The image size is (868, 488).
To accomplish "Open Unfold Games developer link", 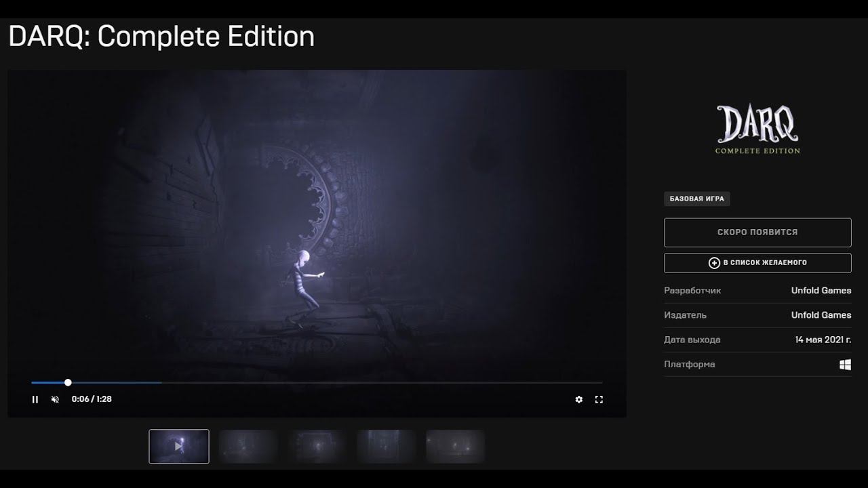I will click(x=821, y=291).
